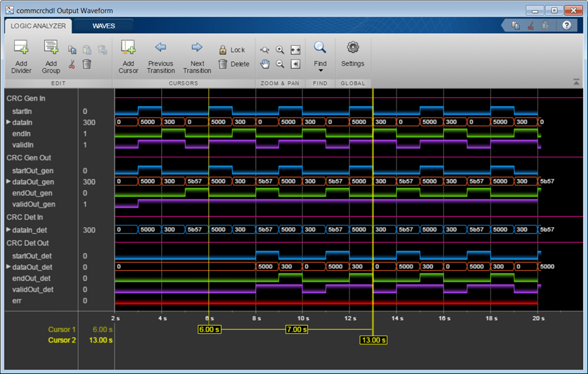
Task: Select the pan hand tool
Action: 265,64
